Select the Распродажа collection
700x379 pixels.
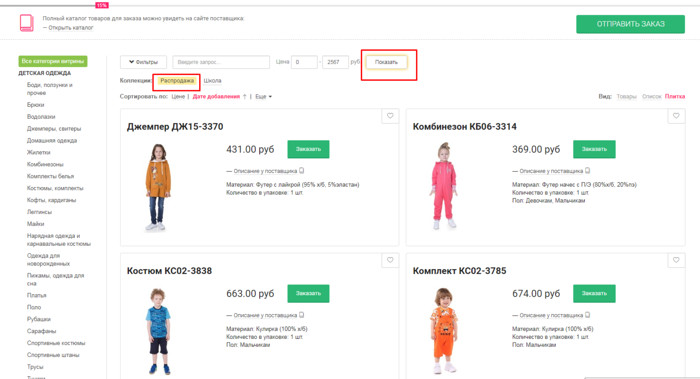click(x=177, y=81)
